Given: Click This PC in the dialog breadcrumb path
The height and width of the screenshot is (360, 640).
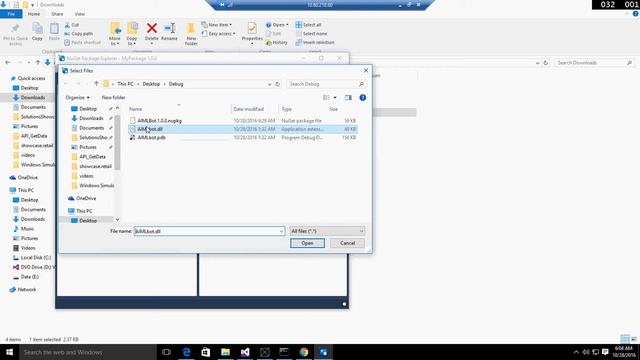Looking at the screenshot, I should 125,84.
